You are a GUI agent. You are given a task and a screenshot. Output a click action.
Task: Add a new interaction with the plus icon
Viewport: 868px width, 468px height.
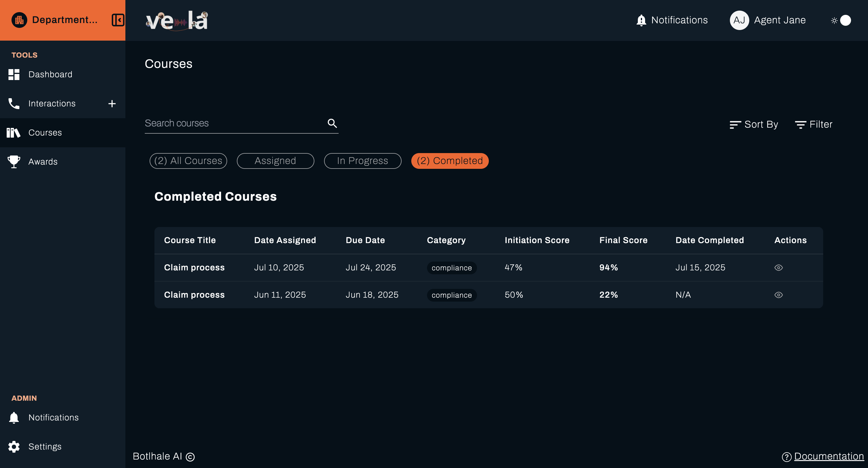tap(111, 104)
